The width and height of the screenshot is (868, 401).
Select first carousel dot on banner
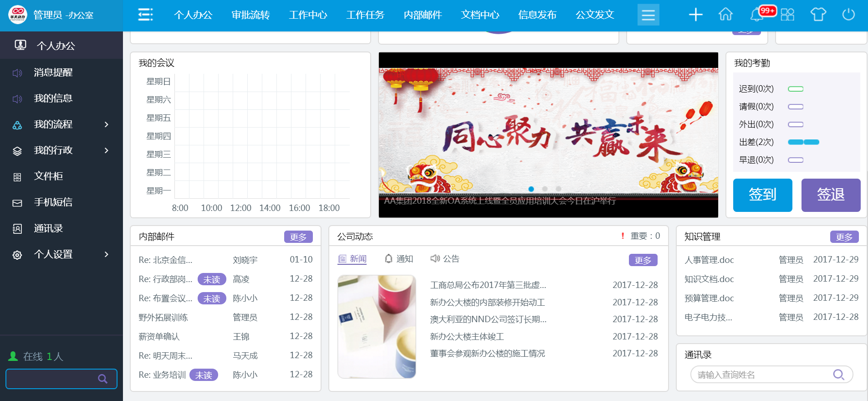point(531,189)
